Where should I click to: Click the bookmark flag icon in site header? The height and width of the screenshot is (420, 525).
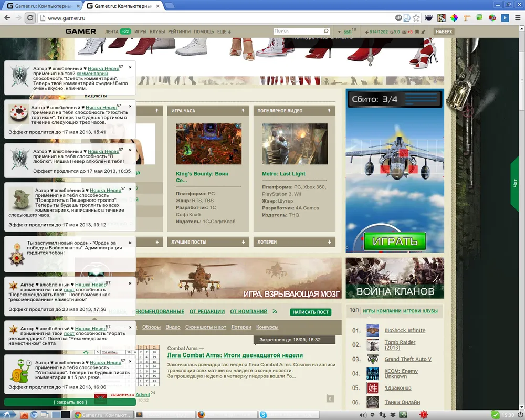pos(417,32)
